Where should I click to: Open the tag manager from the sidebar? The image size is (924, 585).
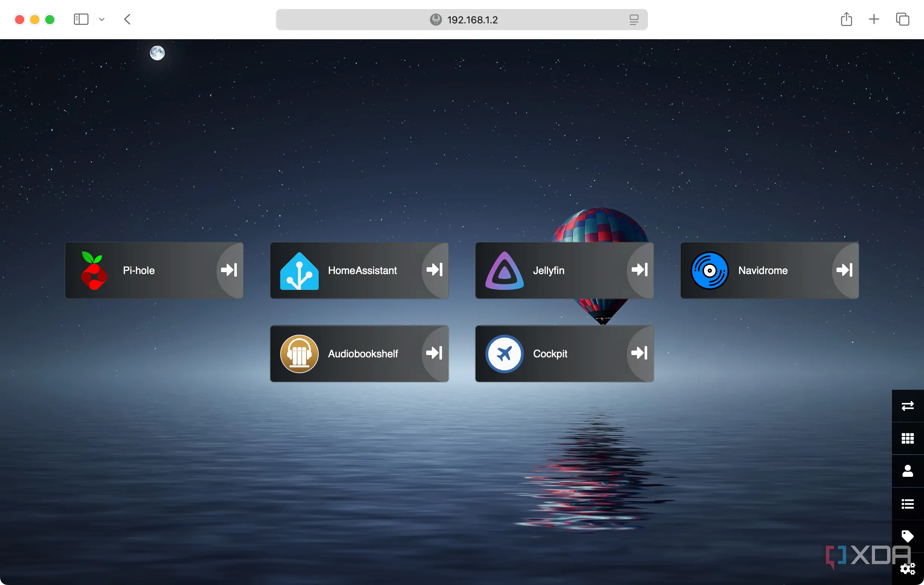coord(907,536)
